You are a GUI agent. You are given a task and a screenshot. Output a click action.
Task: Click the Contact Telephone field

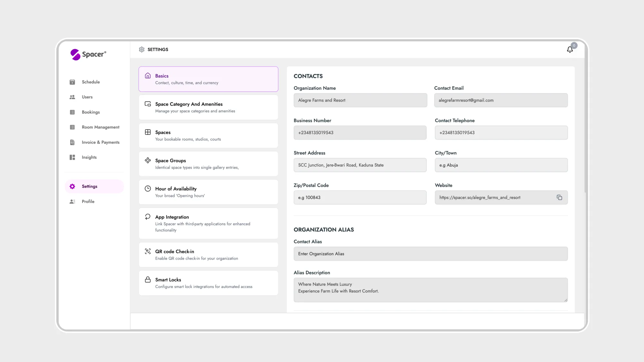click(501, 133)
